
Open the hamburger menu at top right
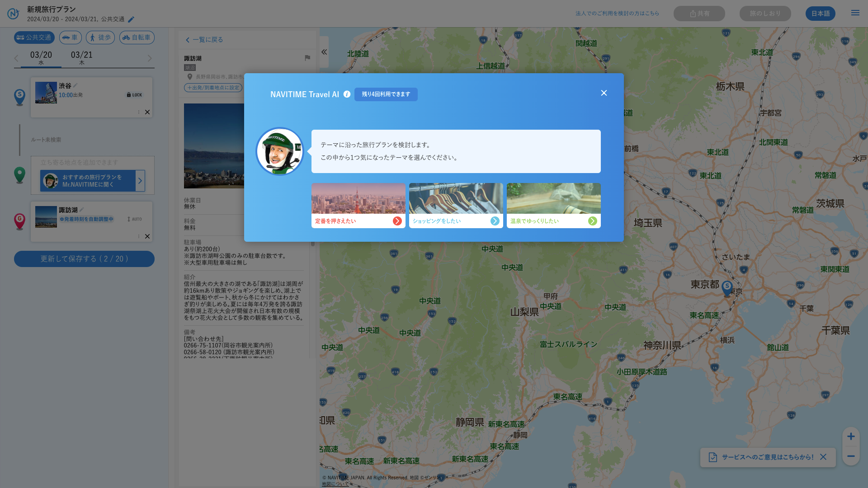point(855,13)
